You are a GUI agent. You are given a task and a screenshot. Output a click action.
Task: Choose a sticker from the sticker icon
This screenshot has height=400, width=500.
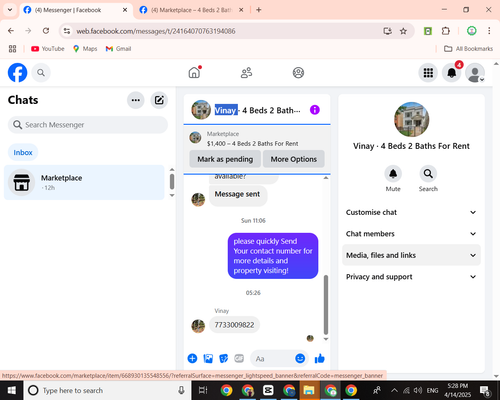point(223,358)
